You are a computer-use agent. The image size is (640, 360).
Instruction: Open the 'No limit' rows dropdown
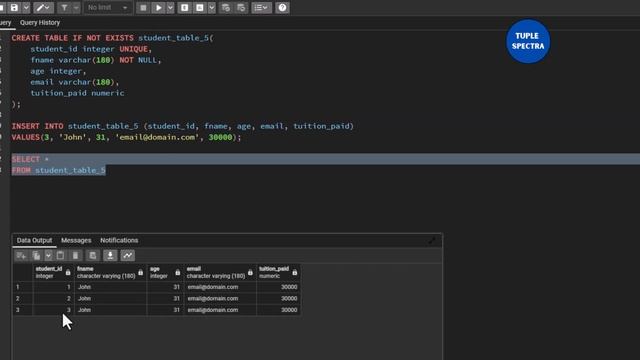pyautogui.click(x=108, y=7)
